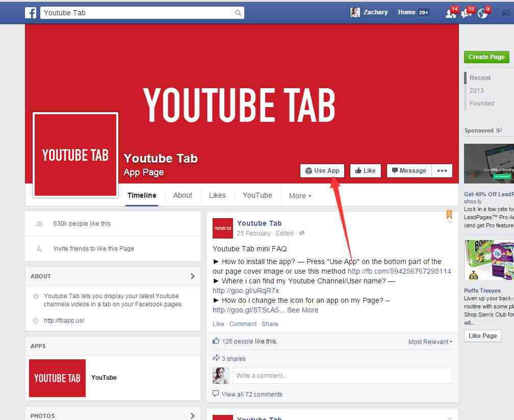Click the Puffs Tissues ad image
Image resolution: width=514 pixels, height=420 pixels.
pos(489,260)
